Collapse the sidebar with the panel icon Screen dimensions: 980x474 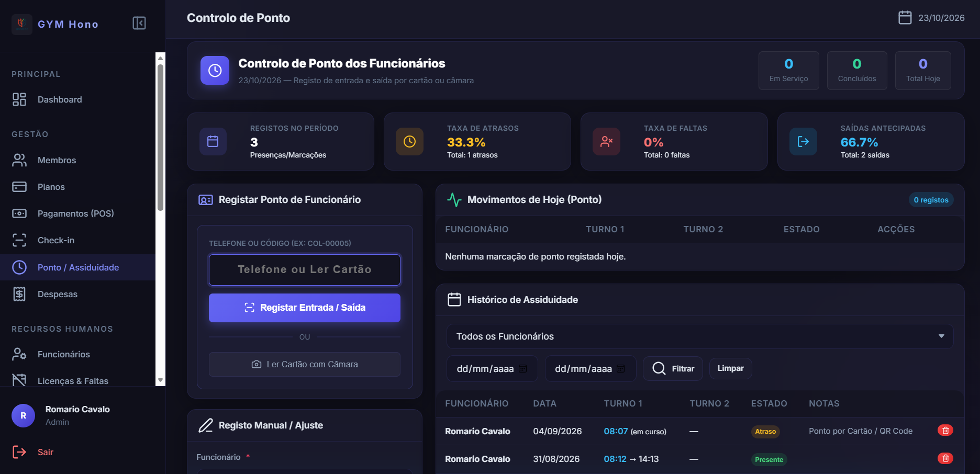[139, 23]
